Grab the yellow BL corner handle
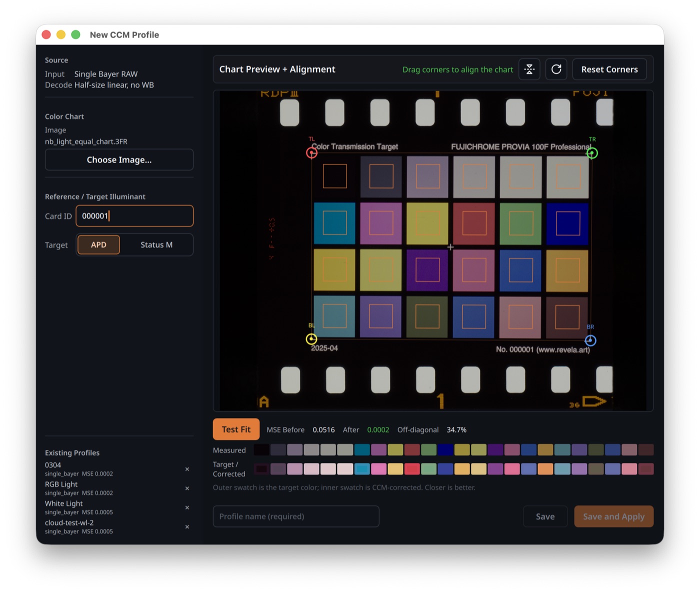 tap(311, 339)
